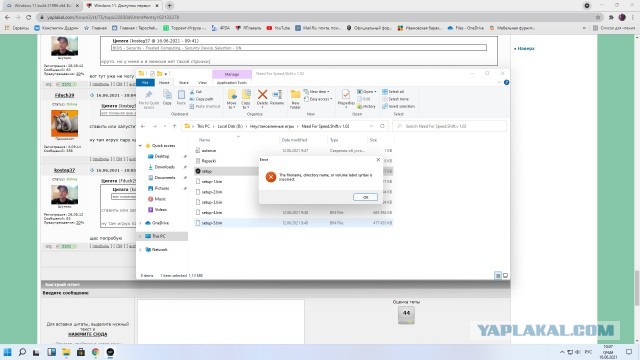The width and height of the screenshot is (640, 360).
Task: Click Invert selection in the ribbon
Action: (x=399, y=107)
